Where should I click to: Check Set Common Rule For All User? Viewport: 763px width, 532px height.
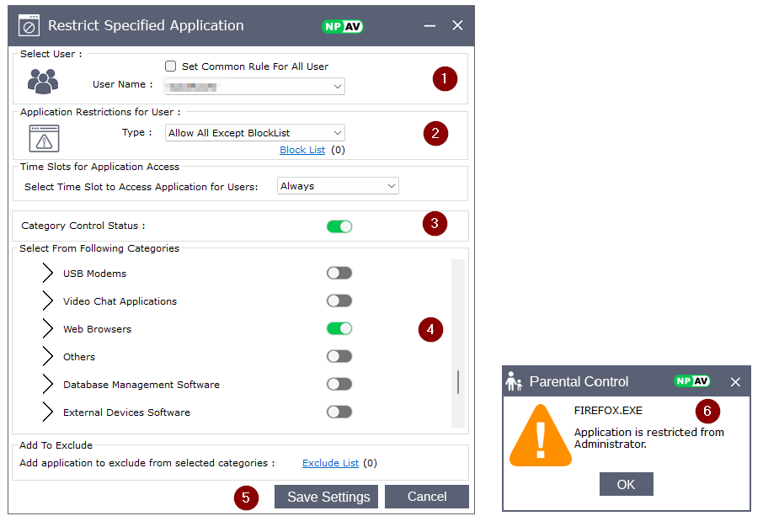point(171,66)
